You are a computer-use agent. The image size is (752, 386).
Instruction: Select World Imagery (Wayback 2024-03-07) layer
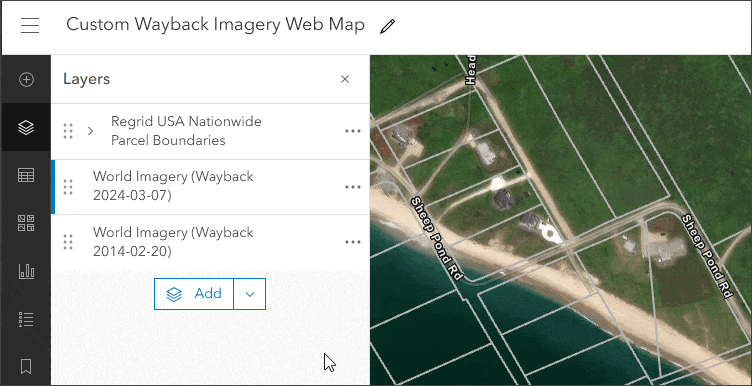[x=210, y=187]
